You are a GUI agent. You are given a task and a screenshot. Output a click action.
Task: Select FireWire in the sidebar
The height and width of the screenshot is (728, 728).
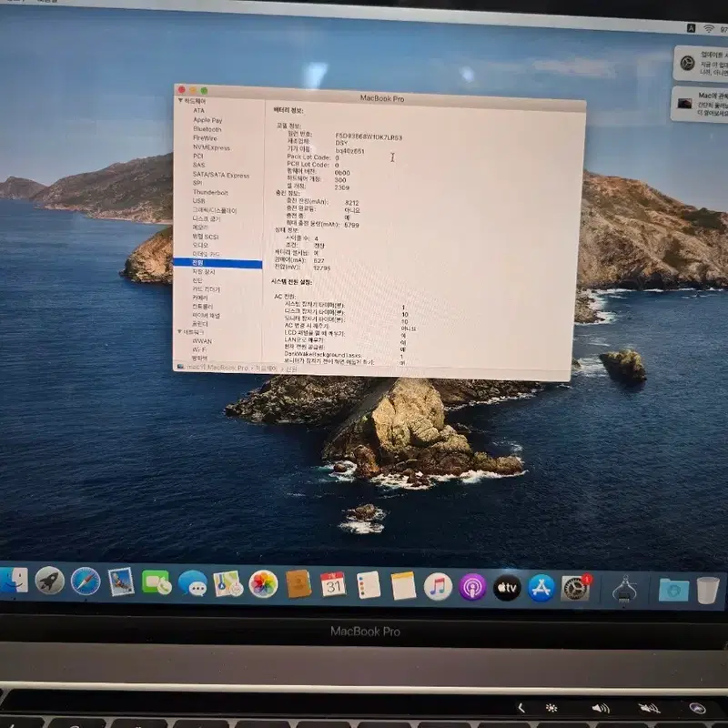(205, 138)
